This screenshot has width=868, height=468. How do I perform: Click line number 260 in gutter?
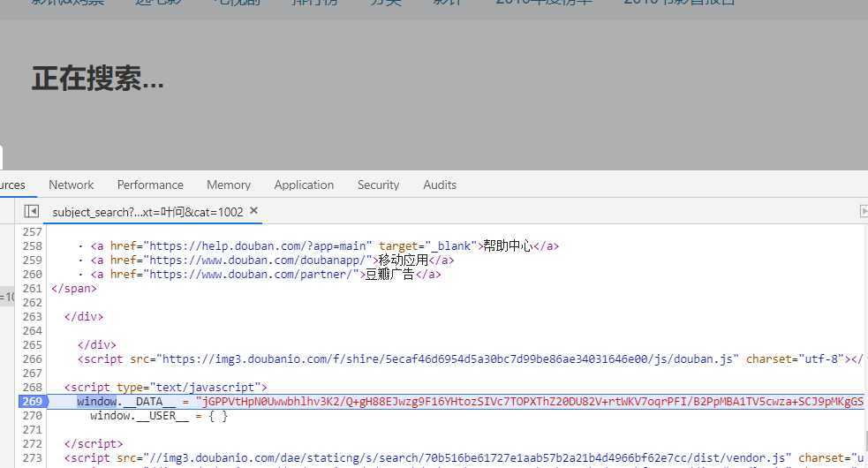[32, 274]
